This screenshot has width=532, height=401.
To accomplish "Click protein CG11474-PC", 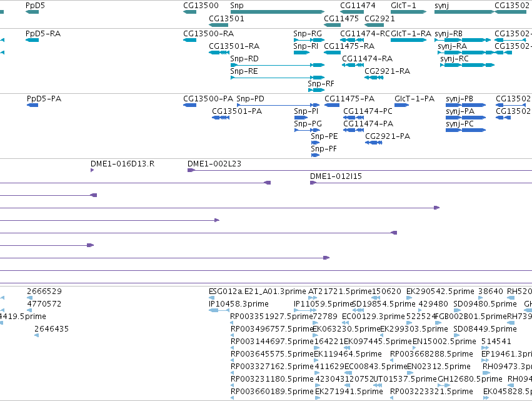I will pos(354,118).
